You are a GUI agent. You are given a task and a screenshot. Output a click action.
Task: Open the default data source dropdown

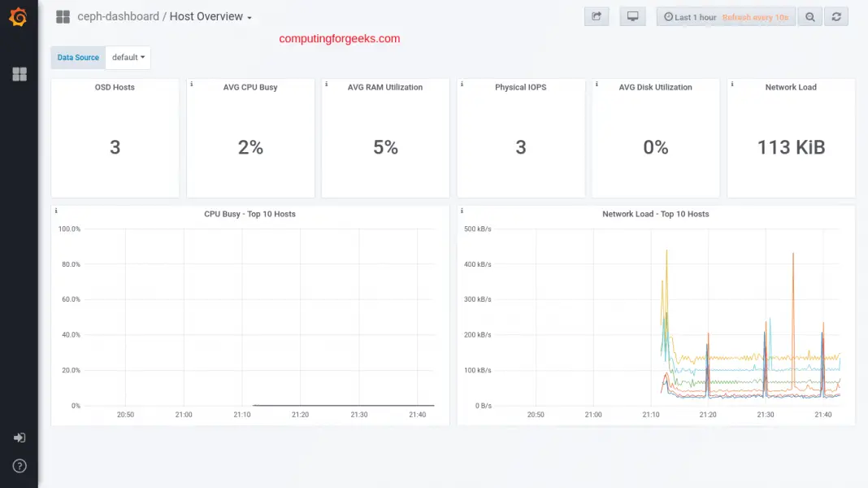tap(128, 58)
